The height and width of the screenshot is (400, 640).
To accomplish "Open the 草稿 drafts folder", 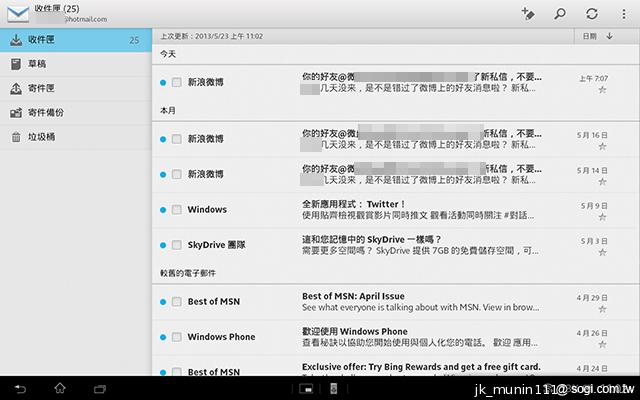I will point(76,64).
